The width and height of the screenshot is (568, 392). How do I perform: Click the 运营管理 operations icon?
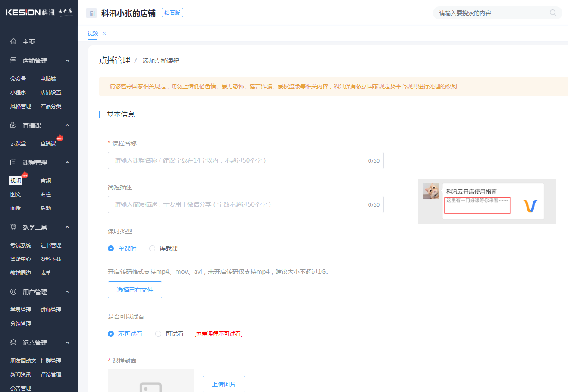pos(13,342)
